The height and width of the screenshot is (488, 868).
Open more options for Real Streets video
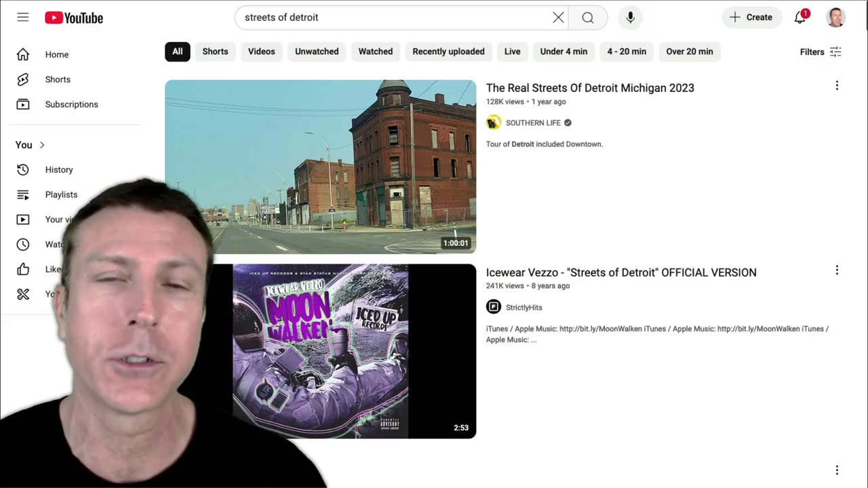click(x=837, y=85)
